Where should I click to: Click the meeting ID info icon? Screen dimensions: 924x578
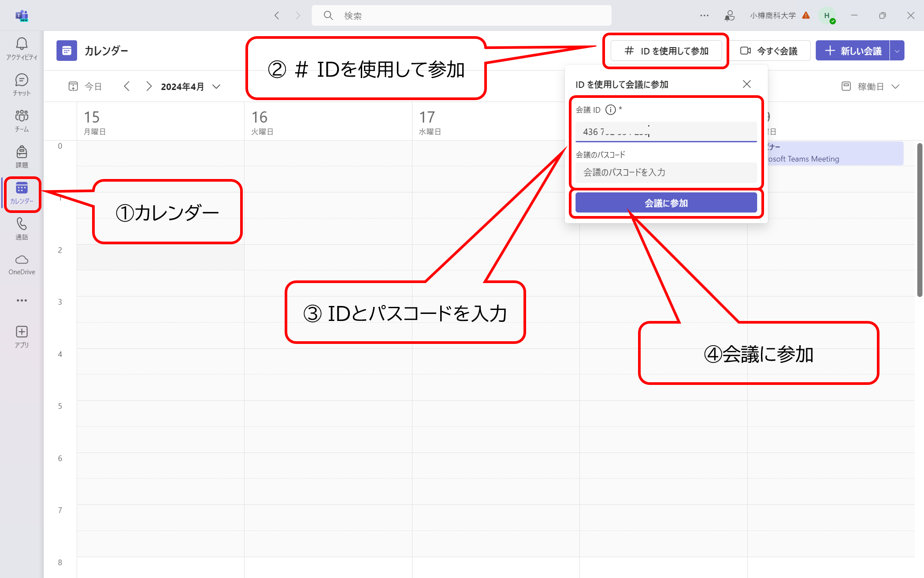[x=610, y=110]
